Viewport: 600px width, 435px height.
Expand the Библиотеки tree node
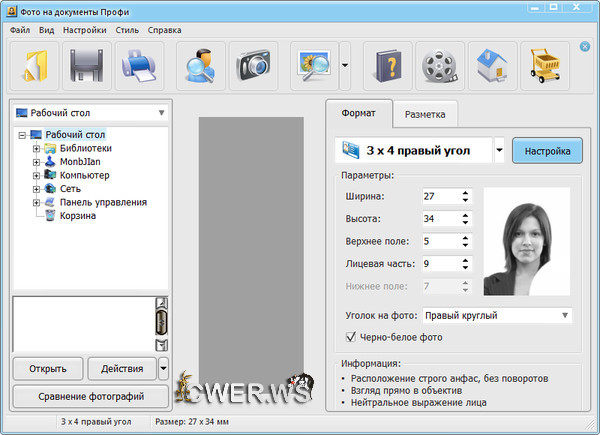pos(37,149)
